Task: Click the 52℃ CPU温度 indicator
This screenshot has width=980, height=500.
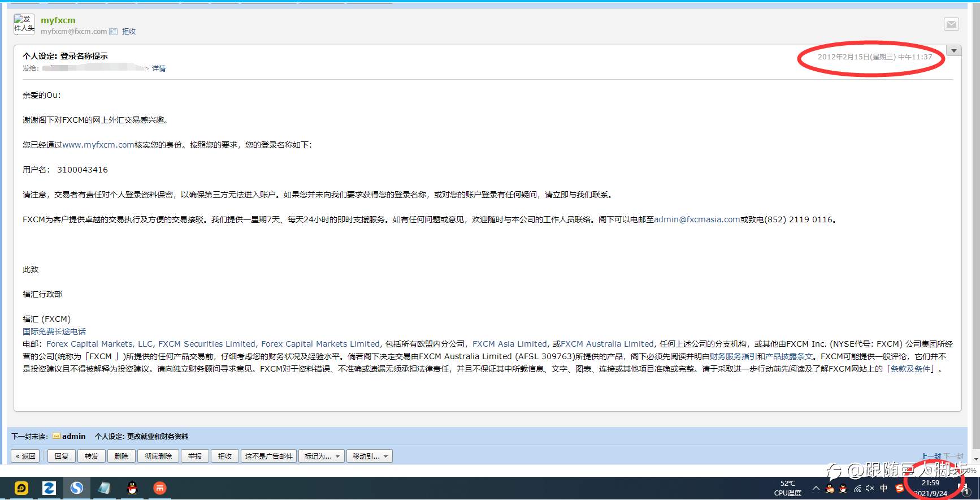Action: pos(788,488)
